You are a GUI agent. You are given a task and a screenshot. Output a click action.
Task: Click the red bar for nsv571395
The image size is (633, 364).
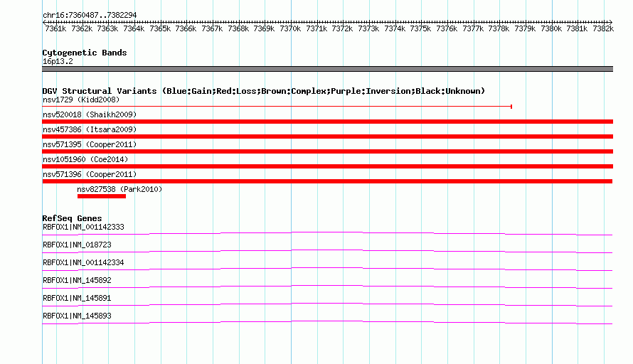[x=327, y=151]
